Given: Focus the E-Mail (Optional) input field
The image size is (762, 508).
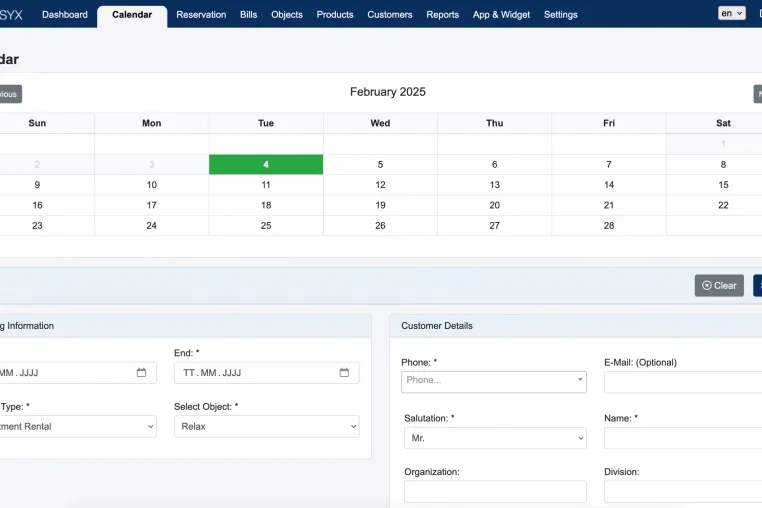Looking at the screenshot, I should tap(683, 382).
